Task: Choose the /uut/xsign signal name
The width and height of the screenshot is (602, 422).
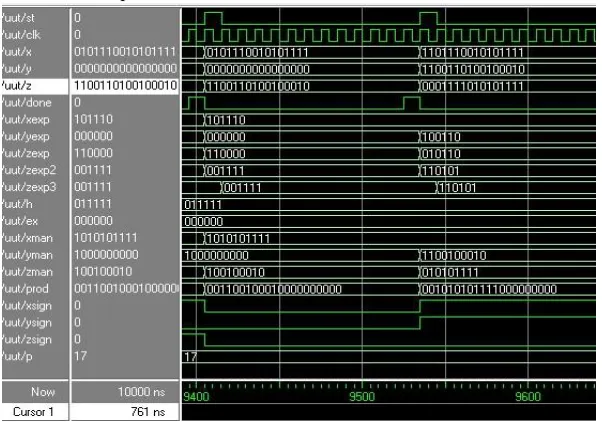Action: (x=26, y=306)
